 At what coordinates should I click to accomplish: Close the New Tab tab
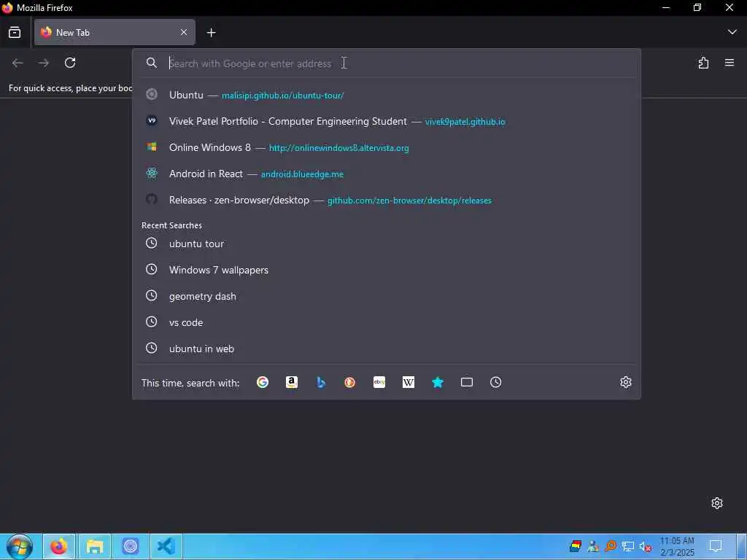point(184,32)
